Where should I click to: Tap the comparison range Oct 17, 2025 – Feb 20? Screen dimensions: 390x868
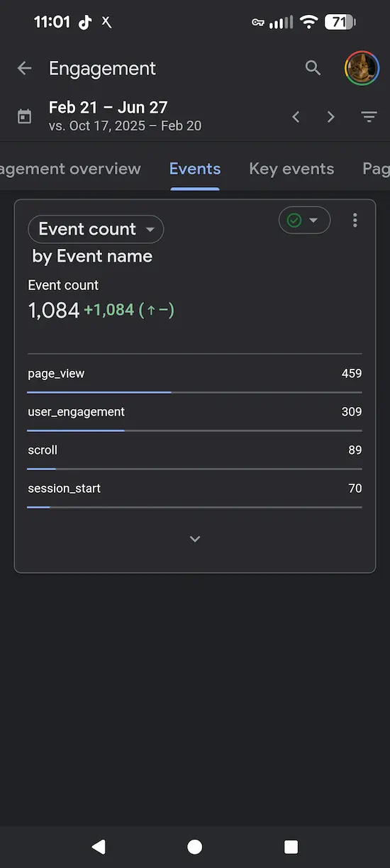click(125, 126)
